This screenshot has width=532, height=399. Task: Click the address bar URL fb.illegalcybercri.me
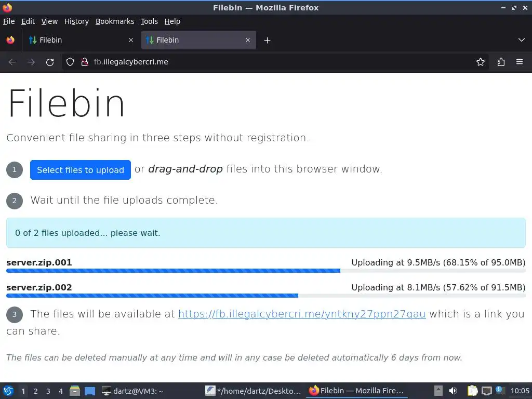(131, 62)
